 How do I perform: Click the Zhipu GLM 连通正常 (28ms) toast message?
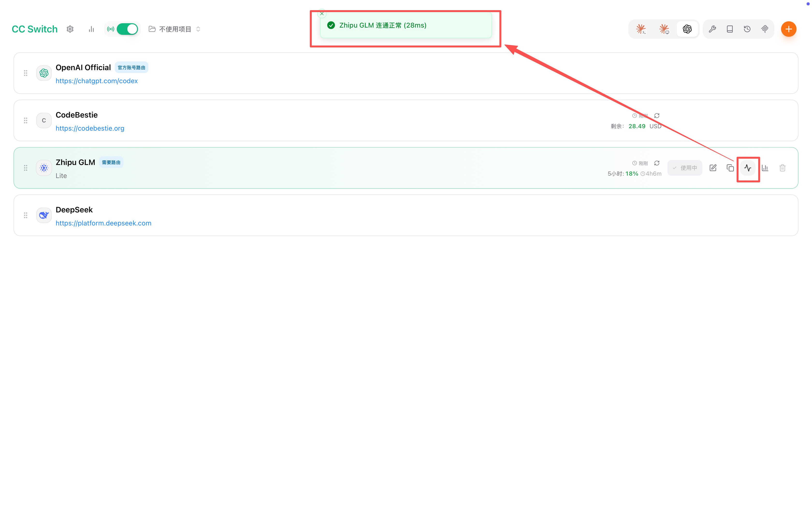383,26
